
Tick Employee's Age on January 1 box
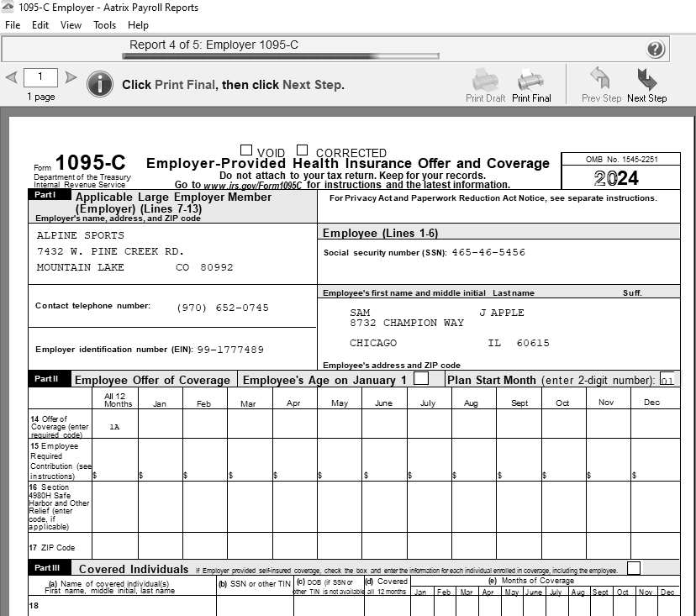(x=421, y=378)
